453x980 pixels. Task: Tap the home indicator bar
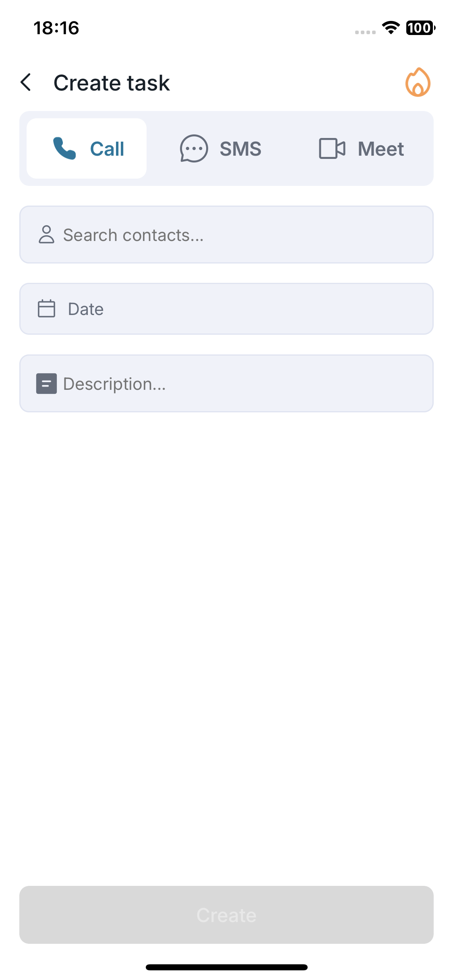pos(226,967)
